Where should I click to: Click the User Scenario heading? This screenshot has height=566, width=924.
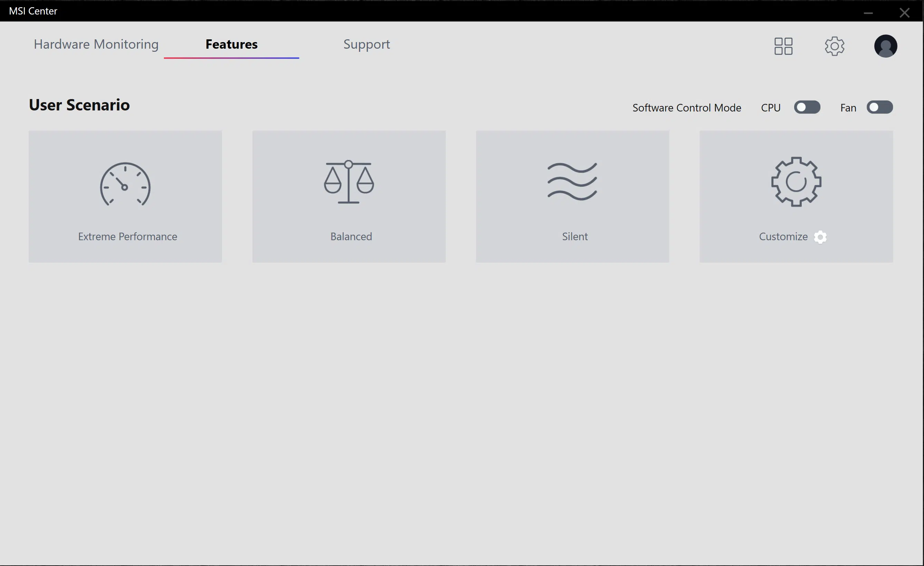click(x=79, y=105)
